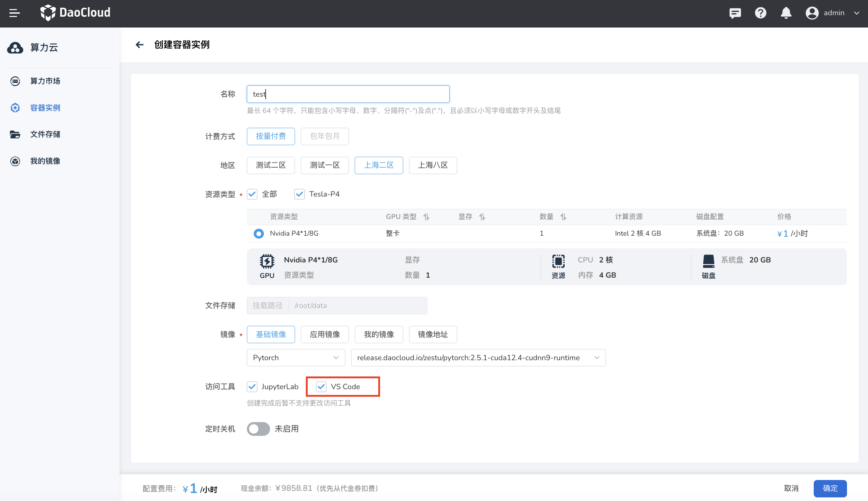The width and height of the screenshot is (868, 501).
Task: Switch to the 应用镜像 tab
Action: pyautogui.click(x=325, y=334)
